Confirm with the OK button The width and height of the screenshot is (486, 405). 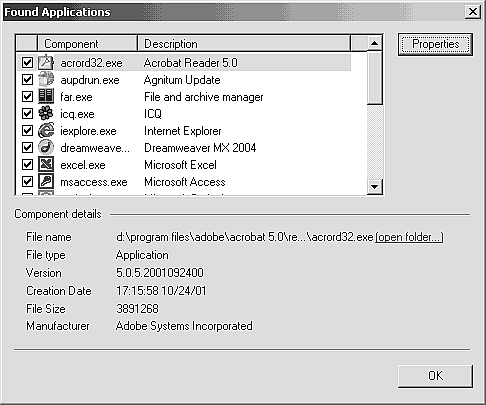435,376
